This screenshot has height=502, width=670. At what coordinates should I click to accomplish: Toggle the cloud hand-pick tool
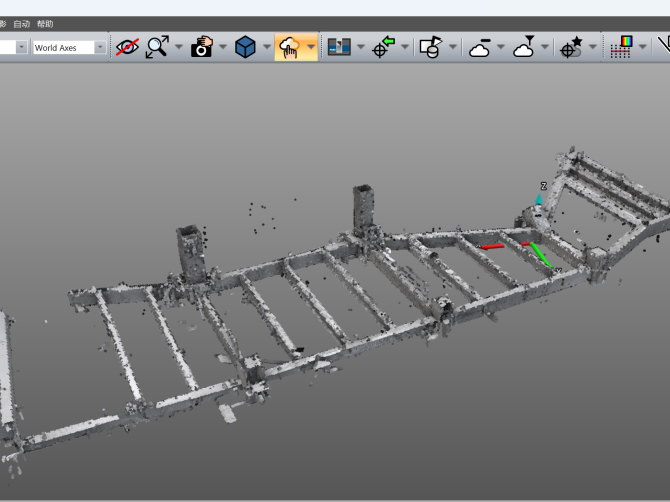289,47
